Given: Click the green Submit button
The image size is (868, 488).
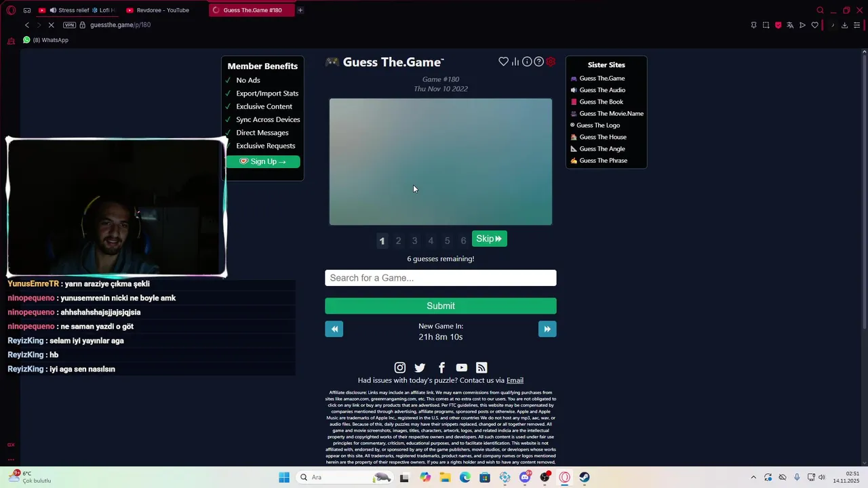Looking at the screenshot, I should [x=441, y=306].
